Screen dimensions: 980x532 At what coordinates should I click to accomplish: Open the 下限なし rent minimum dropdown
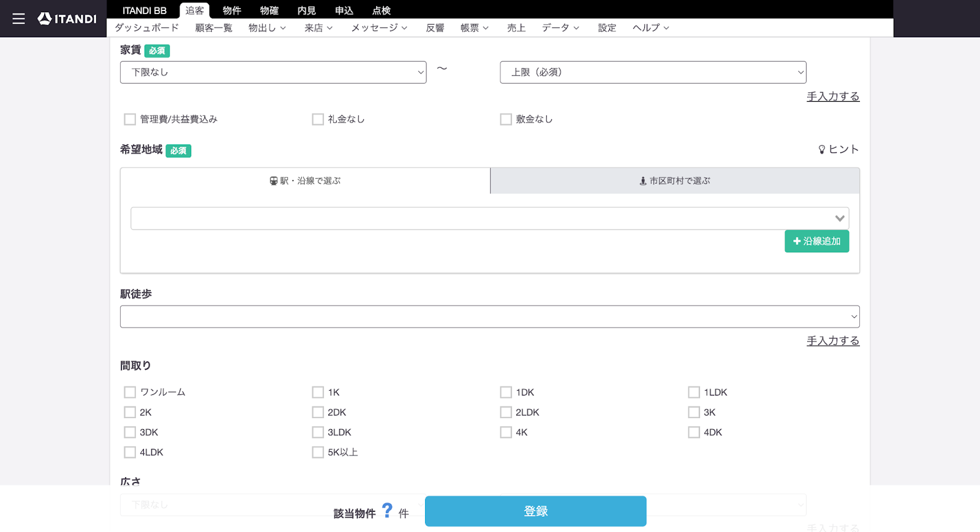coord(273,72)
